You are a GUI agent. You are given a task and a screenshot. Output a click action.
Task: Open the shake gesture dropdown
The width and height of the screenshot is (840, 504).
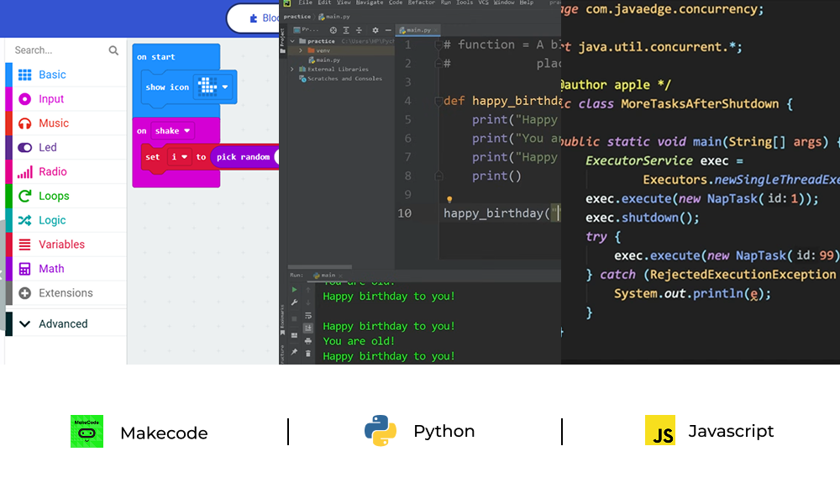tap(186, 131)
